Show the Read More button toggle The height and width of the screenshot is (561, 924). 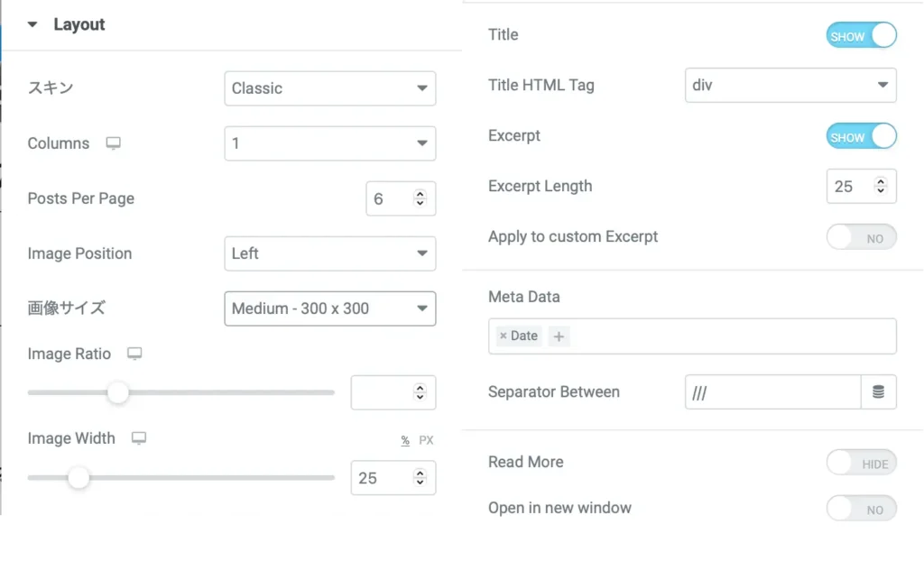[861, 464]
